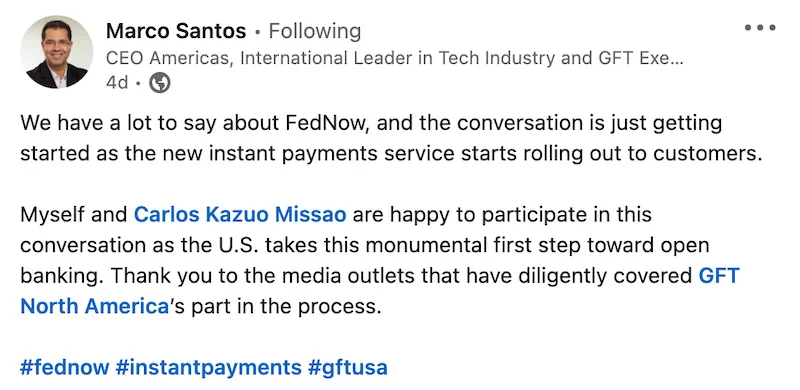Open Marco Santos's profile photo

click(x=57, y=52)
